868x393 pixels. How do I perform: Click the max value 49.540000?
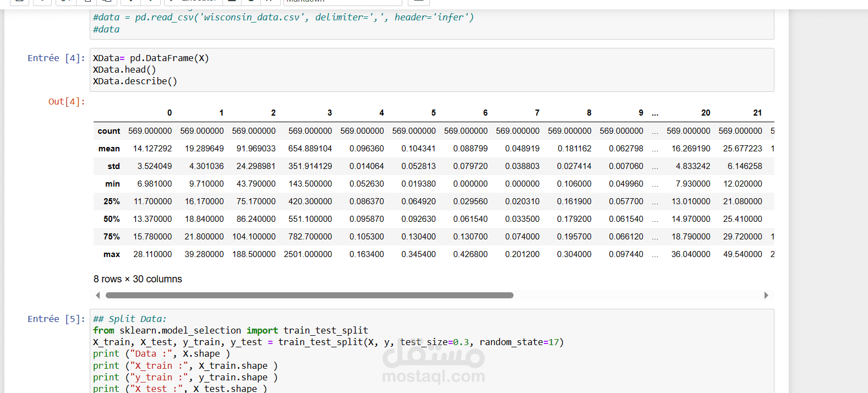(743, 254)
